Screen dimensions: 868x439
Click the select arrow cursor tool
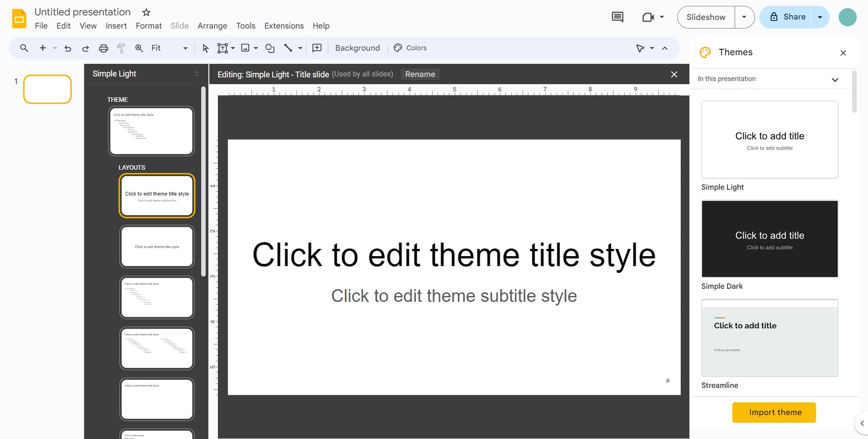(206, 48)
